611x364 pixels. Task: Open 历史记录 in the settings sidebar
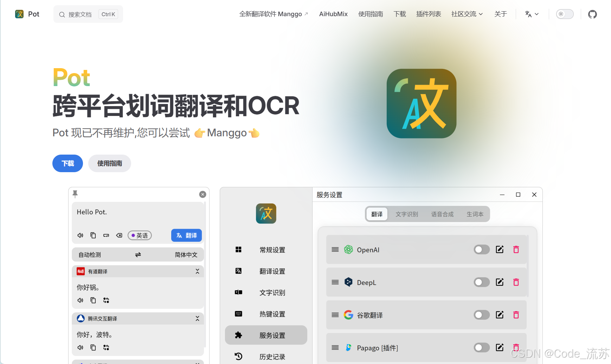pyautogui.click(x=266, y=357)
